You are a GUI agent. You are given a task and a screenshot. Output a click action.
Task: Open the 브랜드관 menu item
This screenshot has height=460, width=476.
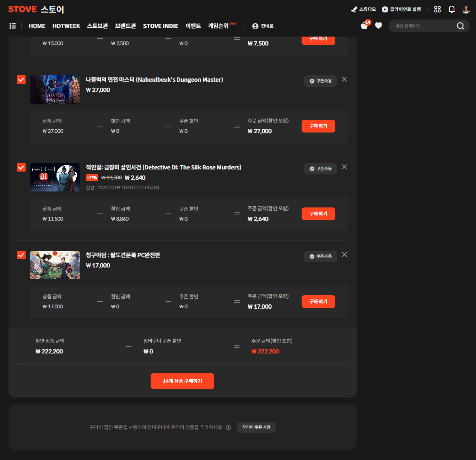point(125,26)
